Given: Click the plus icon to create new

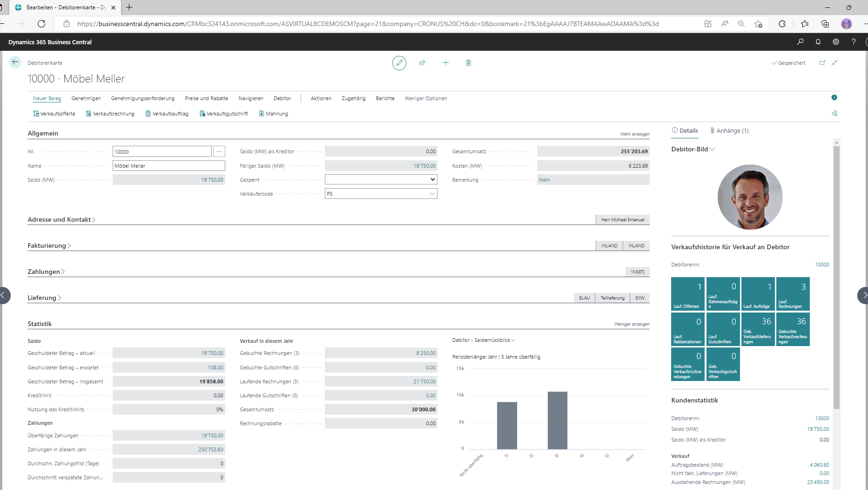Looking at the screenshot, I should click(445, 62).
